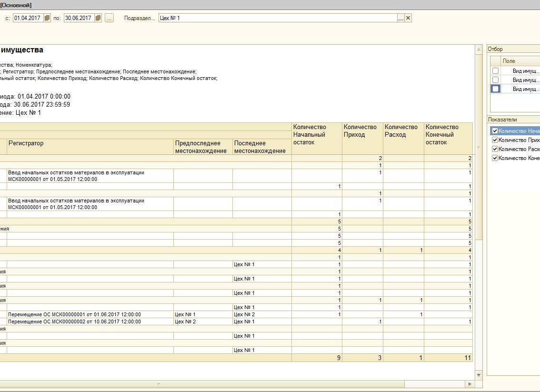The image size is (540, 392).
Task: Edit the start date field 01.04.2017
Action: click(x=28, y=18)
